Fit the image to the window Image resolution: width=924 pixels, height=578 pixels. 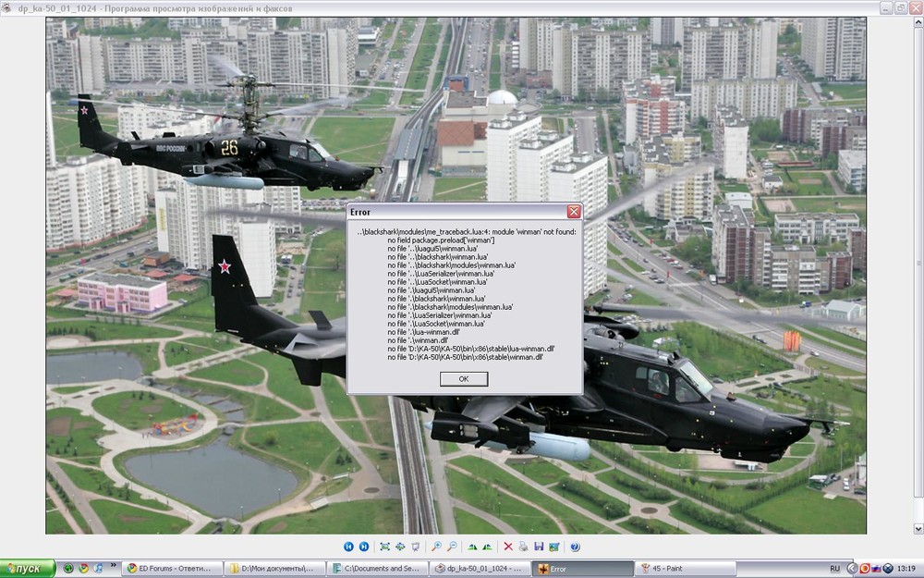[x=384, y=547]
